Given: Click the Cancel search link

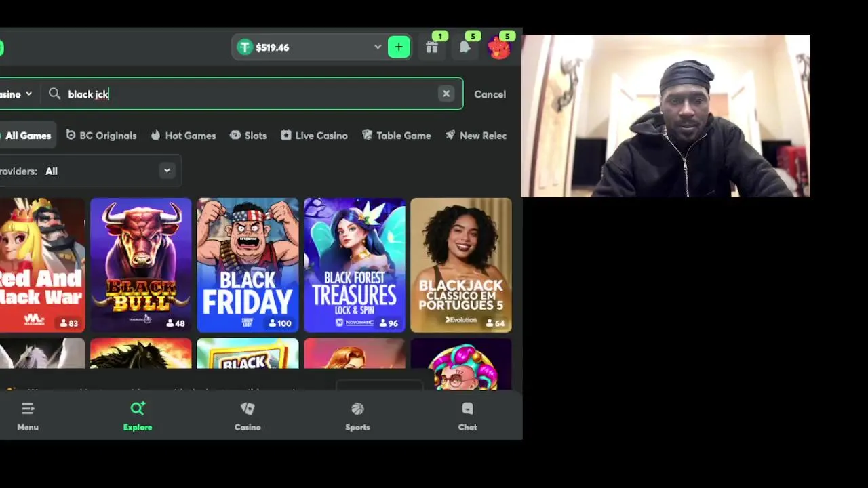Looking at the screenshot, I should click(x=490, y=94).
